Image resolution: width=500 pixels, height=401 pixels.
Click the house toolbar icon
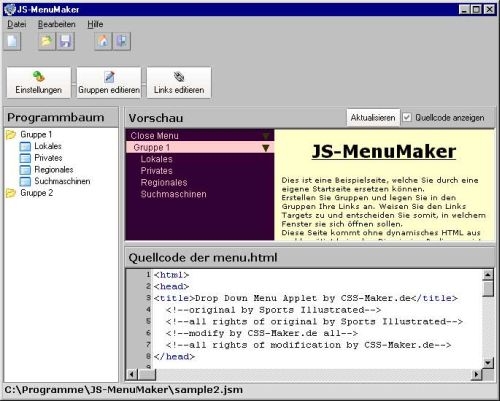[x=103, y=41]
